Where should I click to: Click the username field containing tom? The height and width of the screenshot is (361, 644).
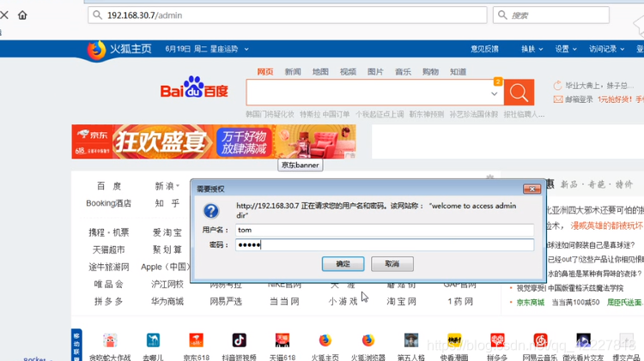click(385, 230)
